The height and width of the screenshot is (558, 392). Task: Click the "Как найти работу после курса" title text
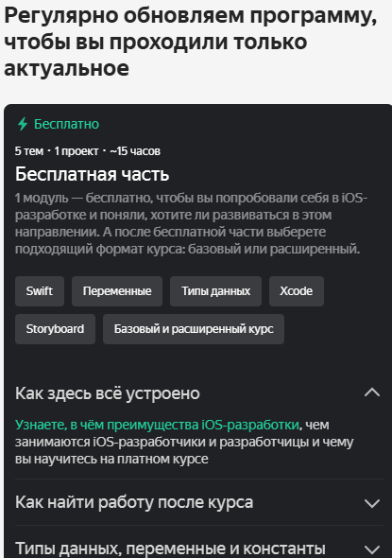click(134, 502)
